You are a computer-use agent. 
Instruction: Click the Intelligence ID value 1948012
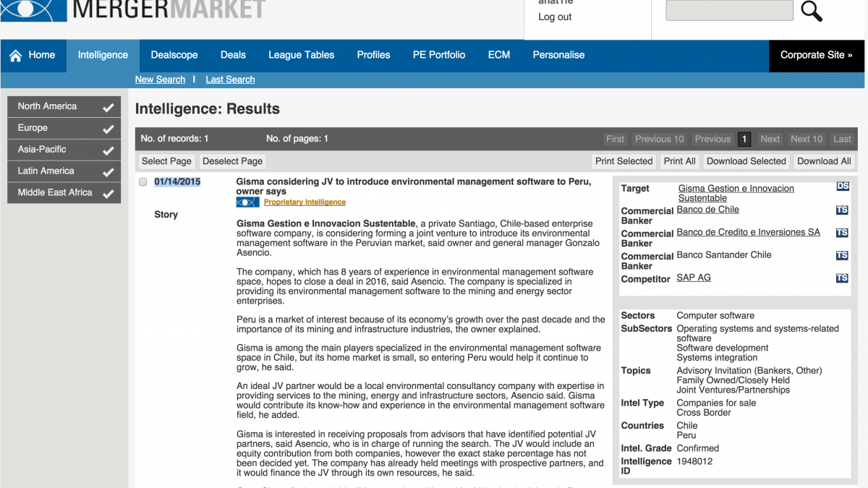click(x=694, y=461)
